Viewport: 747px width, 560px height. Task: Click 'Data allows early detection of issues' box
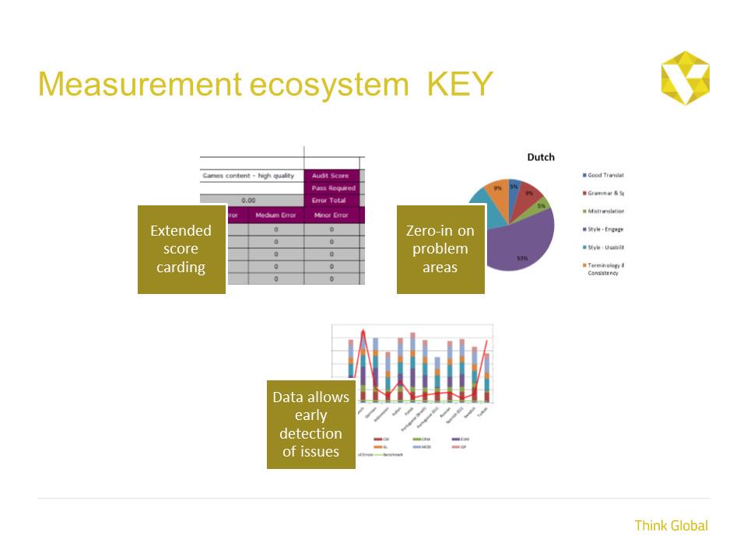(x=311, y=425)
